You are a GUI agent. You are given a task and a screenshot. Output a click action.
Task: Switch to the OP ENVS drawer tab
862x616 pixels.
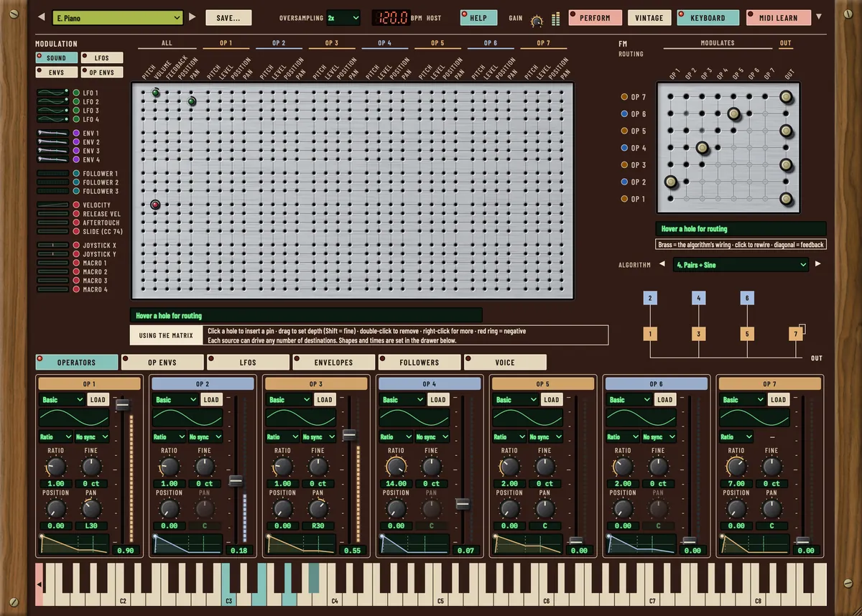click(162, 363)
